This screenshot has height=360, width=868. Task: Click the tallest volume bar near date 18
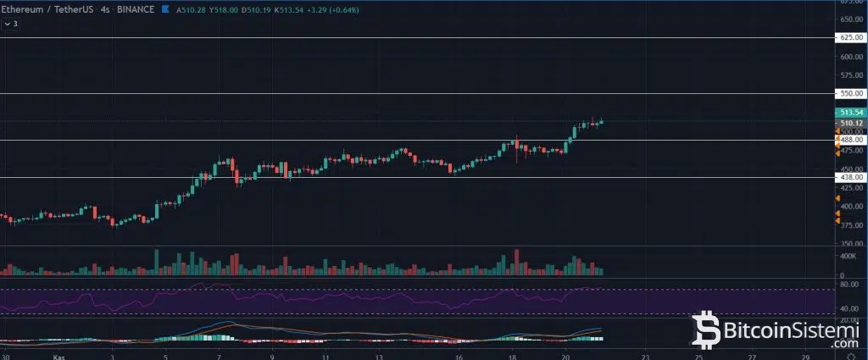[x=516, y=262]
